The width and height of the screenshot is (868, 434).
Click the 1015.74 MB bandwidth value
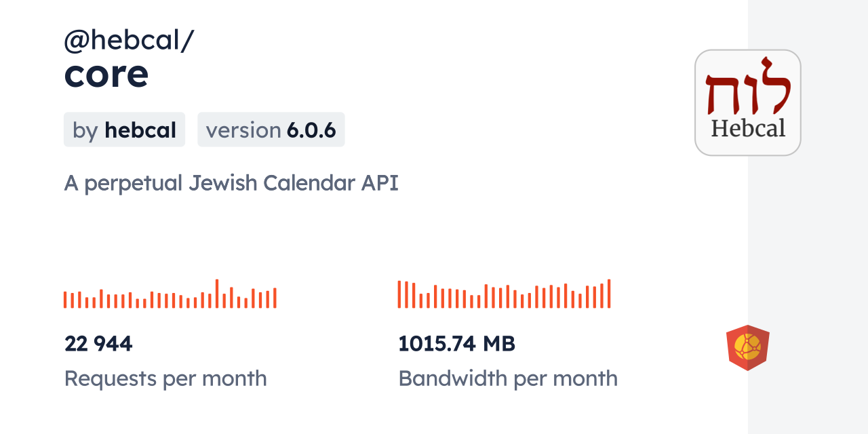[x=456, y=344]
